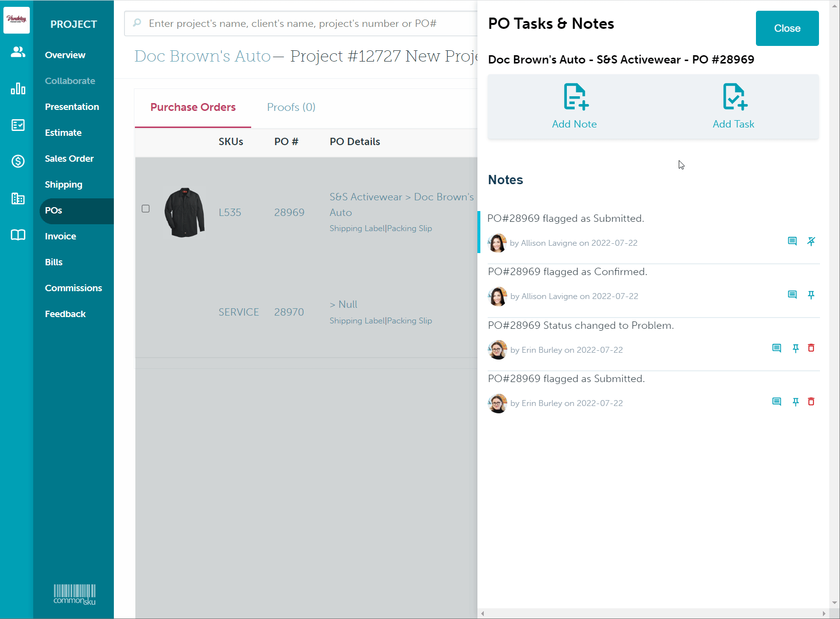Go to the Invoice section

60,236
